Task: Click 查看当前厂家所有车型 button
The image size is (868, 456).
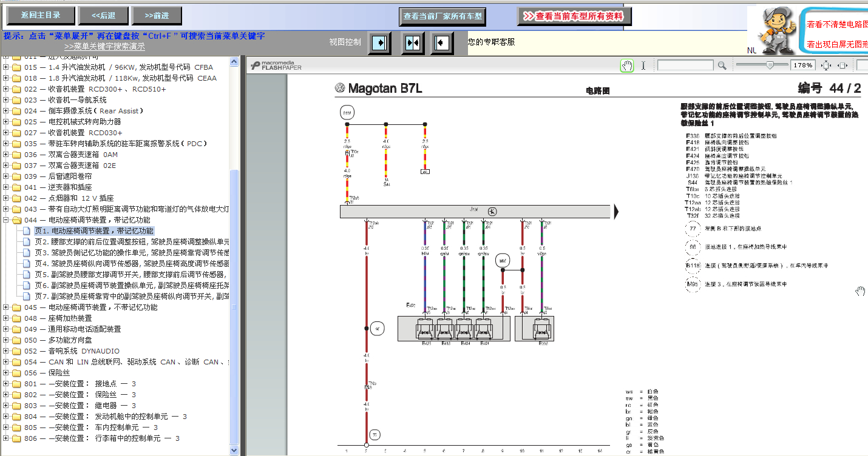Action: click(443, 16)
